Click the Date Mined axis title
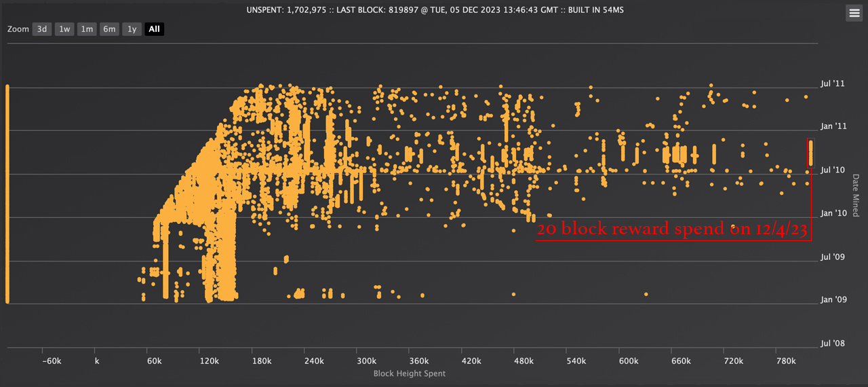Screen dimensions: 868x387 856,196
